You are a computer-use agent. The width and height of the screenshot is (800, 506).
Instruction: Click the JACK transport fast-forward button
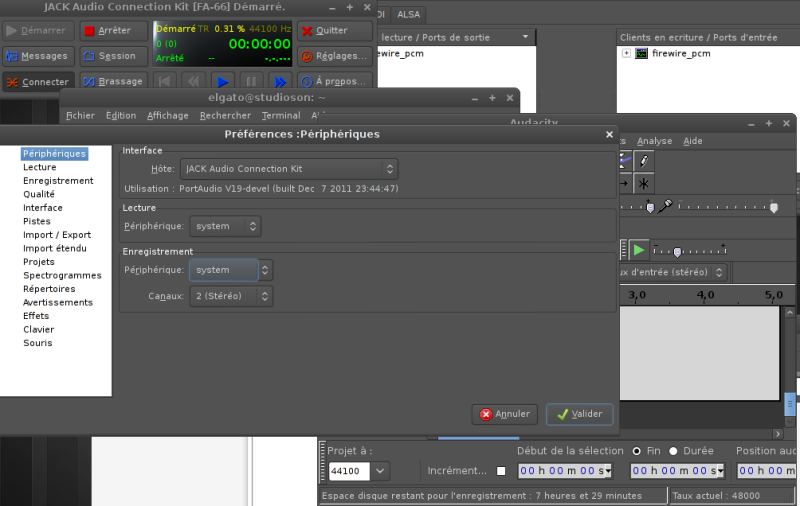point(280,81)
